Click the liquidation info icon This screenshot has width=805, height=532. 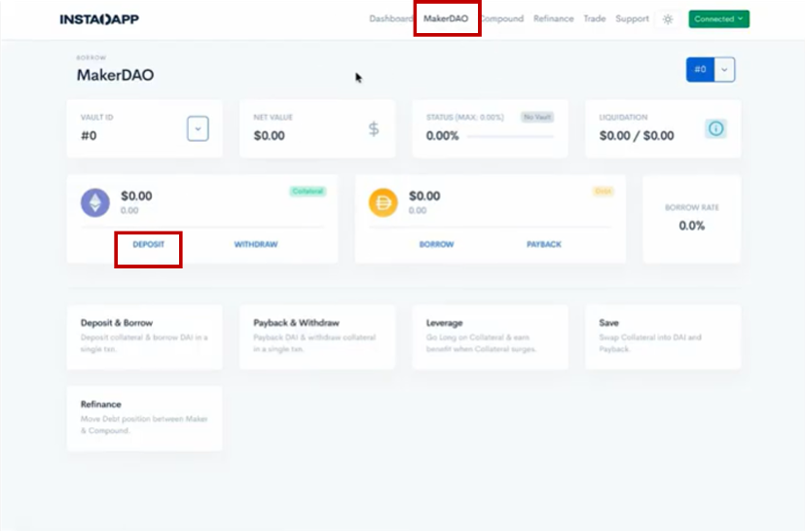[x=715, y=128]
